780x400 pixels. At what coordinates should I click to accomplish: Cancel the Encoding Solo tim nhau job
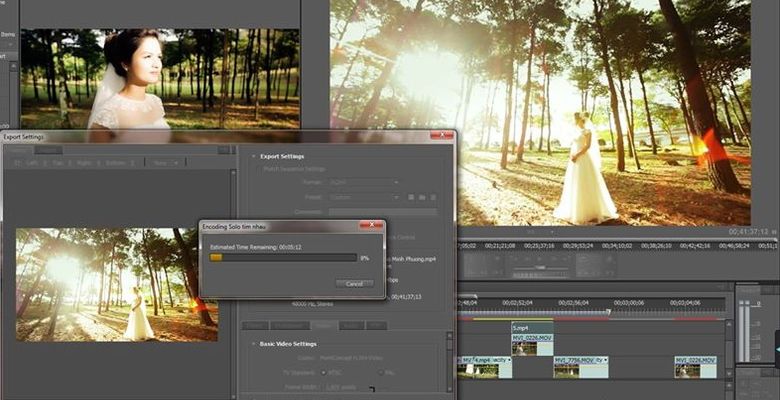[x=354, y=284]
